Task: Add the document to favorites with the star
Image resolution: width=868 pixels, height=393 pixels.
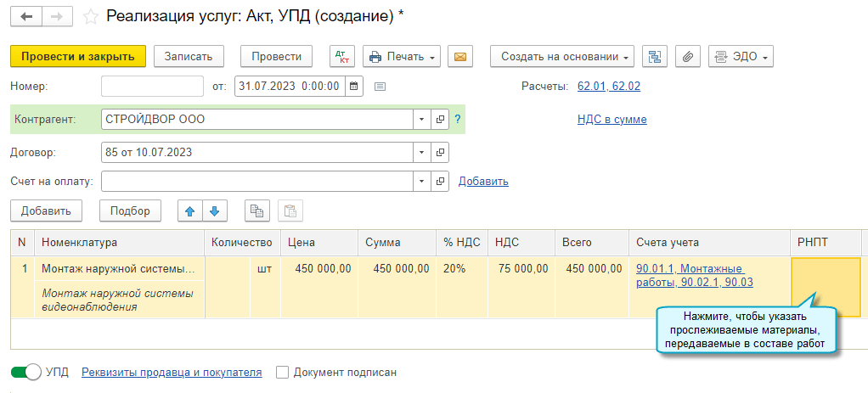Action: coord(91,16)
